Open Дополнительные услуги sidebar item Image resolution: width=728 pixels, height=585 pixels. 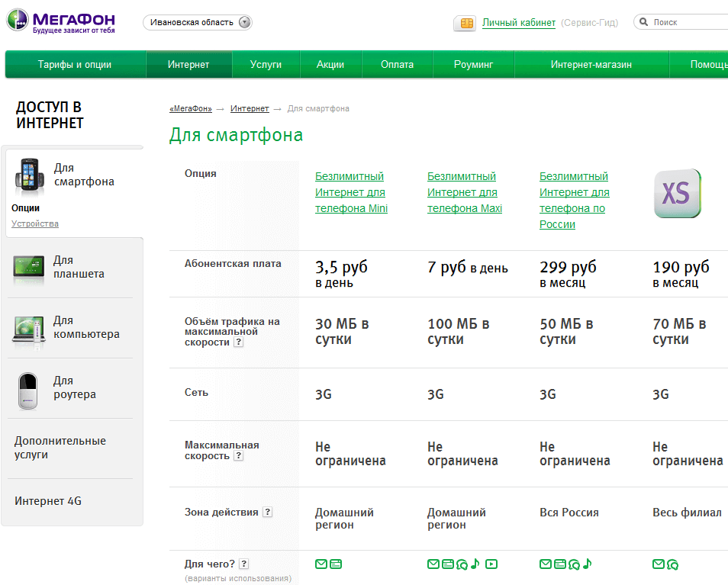[60, 448]
